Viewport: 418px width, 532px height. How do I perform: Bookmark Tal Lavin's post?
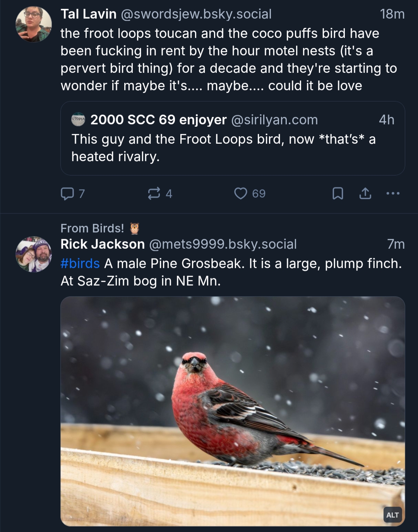point(337,193)
